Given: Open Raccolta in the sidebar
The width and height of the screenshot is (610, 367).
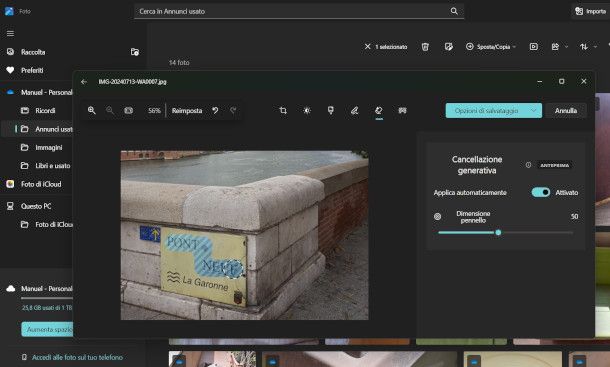Looking at the screenshot, I should pos(33,52).
